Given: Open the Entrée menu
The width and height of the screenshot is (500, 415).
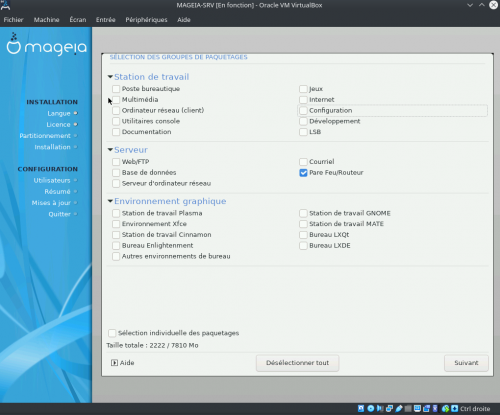Looking at the screenshot, I should click(x=105, y=20).
